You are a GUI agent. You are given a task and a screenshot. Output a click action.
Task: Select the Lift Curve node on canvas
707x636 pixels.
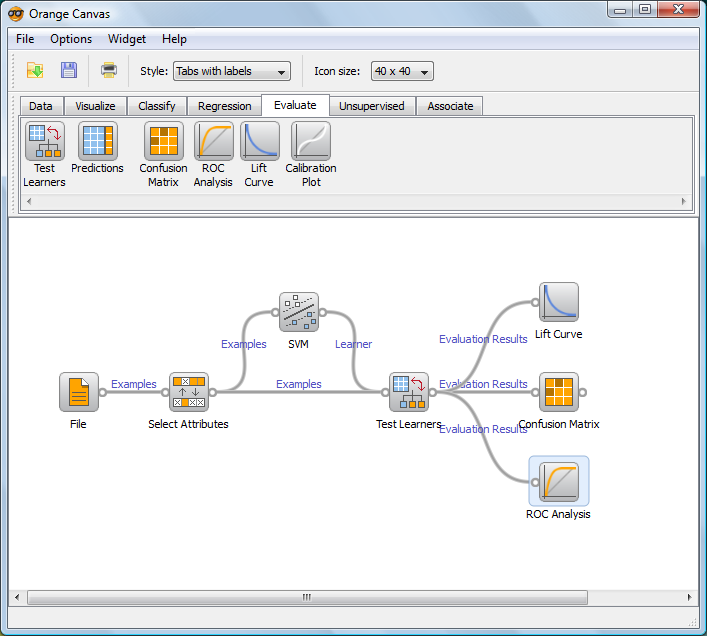pyautogui.click(x=559, y=302)
